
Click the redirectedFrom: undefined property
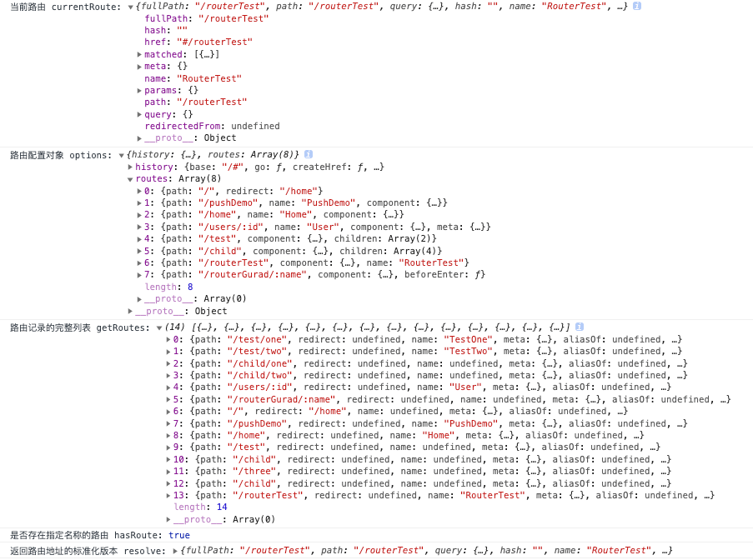pyautogui.click(x=213, y=126)
